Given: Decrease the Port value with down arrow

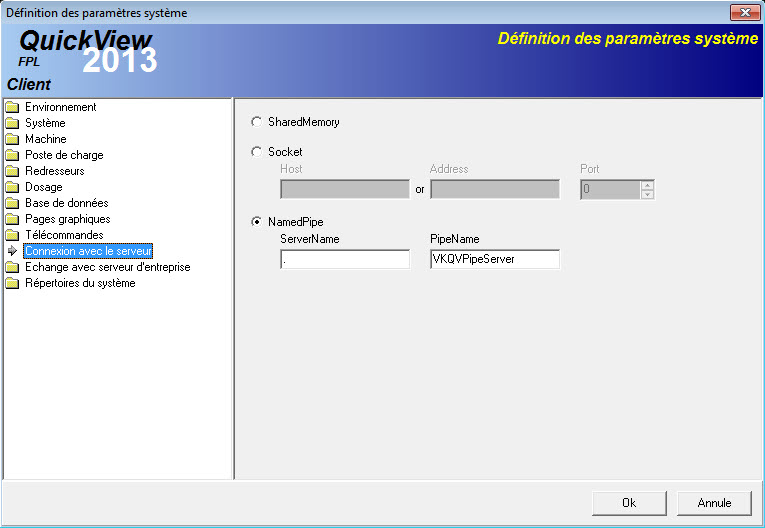Looking at the screenshot, I should [647, 194].
